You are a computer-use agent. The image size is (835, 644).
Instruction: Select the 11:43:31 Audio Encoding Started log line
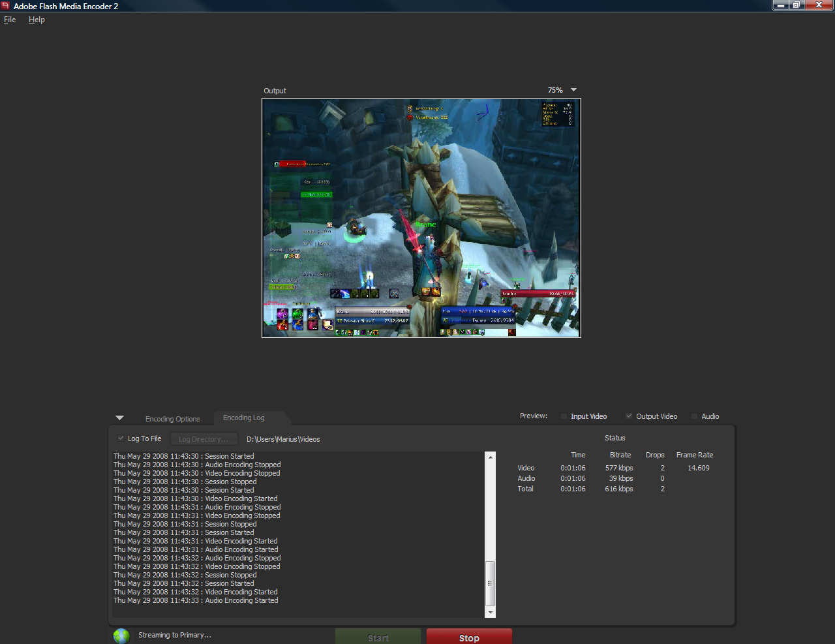point(196,549)
